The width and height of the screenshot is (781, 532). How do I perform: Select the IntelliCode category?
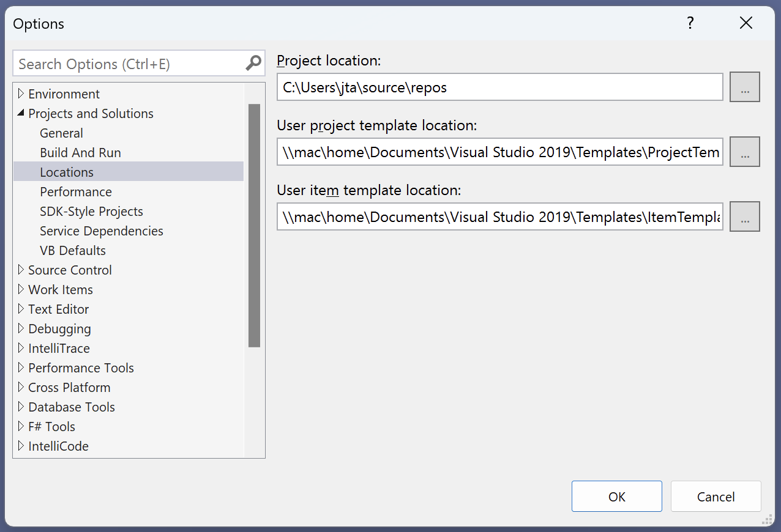pos(58,446)
